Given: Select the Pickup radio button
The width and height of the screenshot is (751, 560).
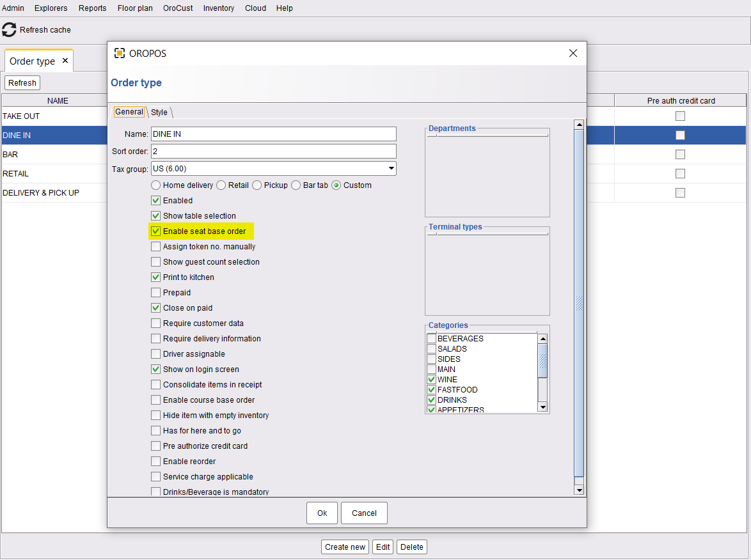Looking at the screenshot, I should click(x=257, y=185).
